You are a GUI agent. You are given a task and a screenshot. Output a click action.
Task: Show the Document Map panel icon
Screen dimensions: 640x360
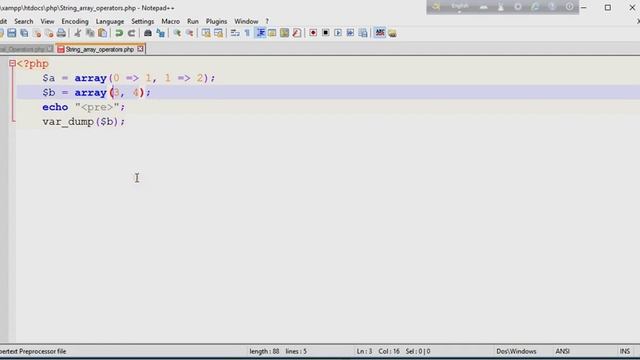(x=284, y=33)
